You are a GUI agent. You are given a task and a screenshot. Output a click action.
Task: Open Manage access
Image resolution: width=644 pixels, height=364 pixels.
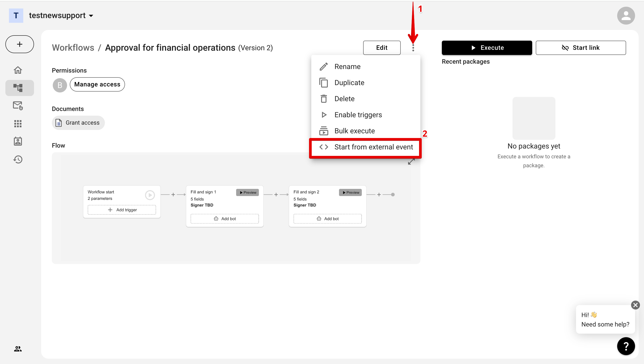click(97, 84)
